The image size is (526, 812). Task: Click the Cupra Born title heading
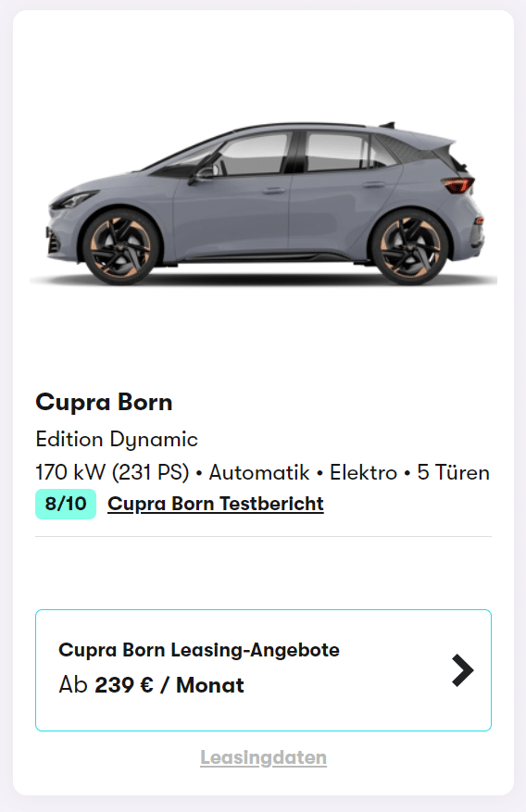(x=104, y=403)
